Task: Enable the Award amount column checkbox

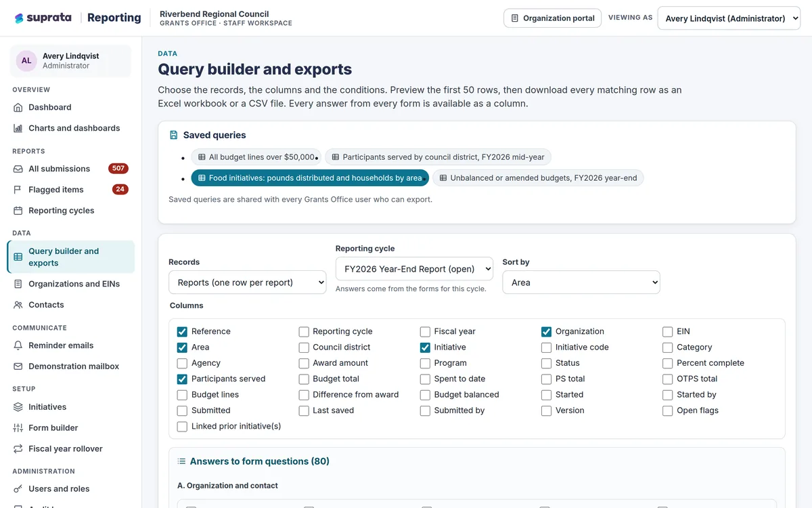Action: (304, 363)
